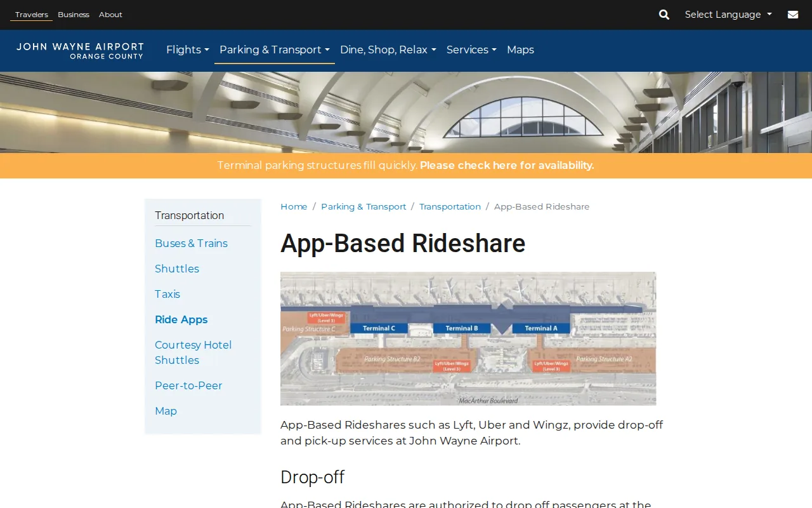The width and height of the screenshot is (812, 508).
Task: Switch to the Travelers tab
Action: tap(32, 15)
